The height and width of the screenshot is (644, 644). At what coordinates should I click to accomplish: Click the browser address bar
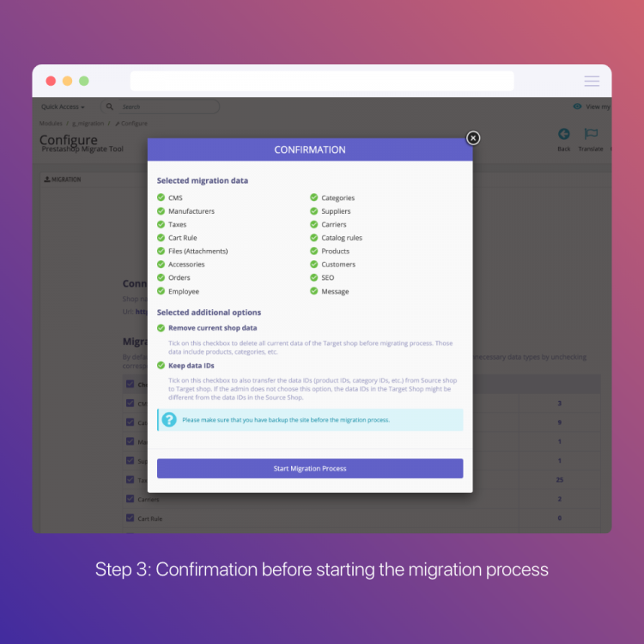click(322, 81)
